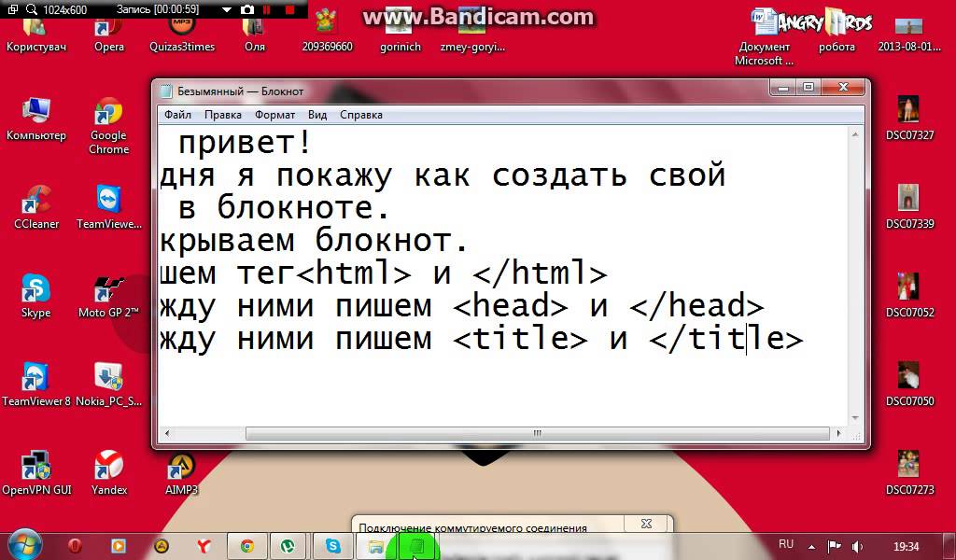Select the Moto GP 2 desktop shortcut
The height and width of the screenshot is (560, 956).
coord(108,296)
